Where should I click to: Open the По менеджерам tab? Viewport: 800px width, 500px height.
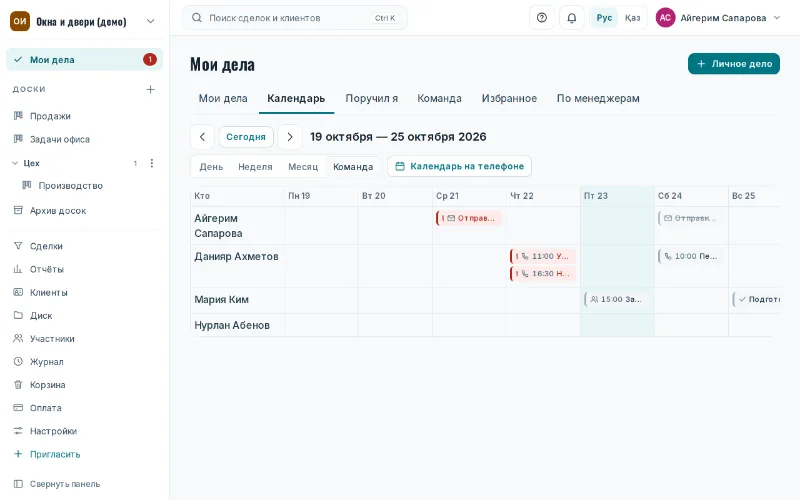click(x=598, y=98)
